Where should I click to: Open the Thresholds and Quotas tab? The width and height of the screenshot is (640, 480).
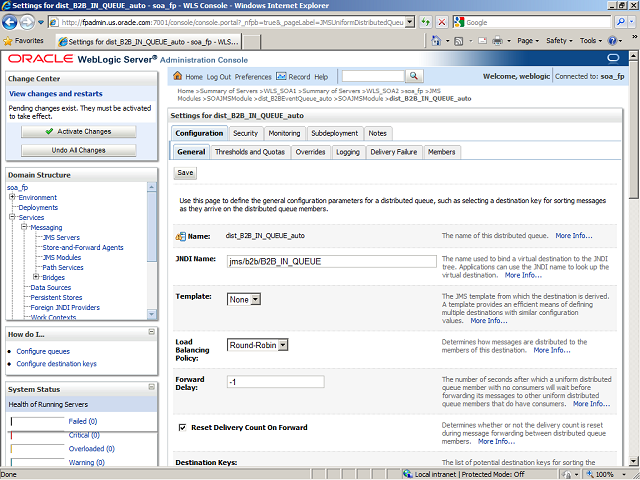pos(251,152)
